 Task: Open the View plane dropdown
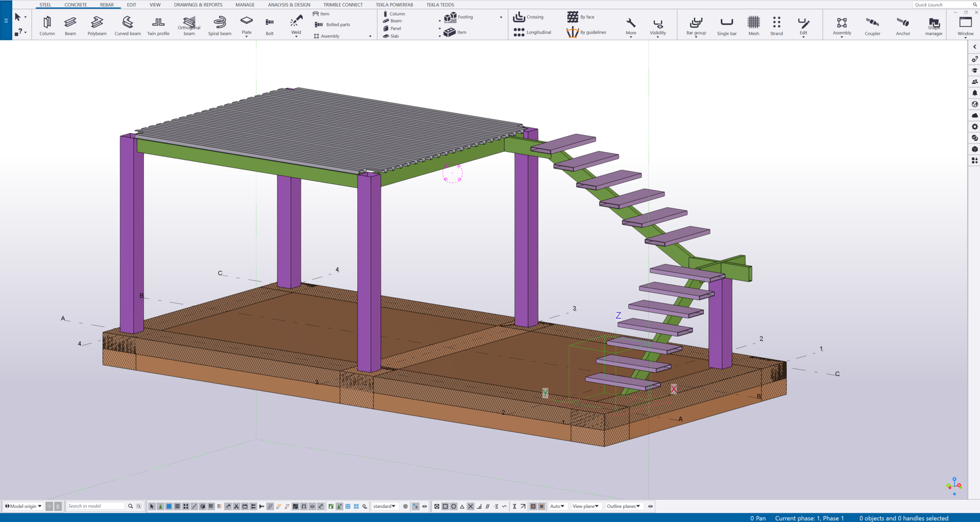pyautogui.click(x=585, y=506)
